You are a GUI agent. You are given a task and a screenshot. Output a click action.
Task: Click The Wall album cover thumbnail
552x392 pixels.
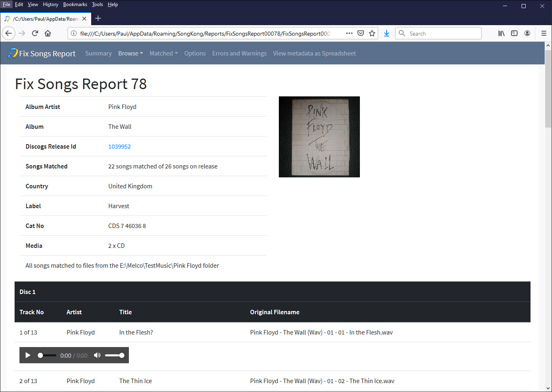click(319, 137)
